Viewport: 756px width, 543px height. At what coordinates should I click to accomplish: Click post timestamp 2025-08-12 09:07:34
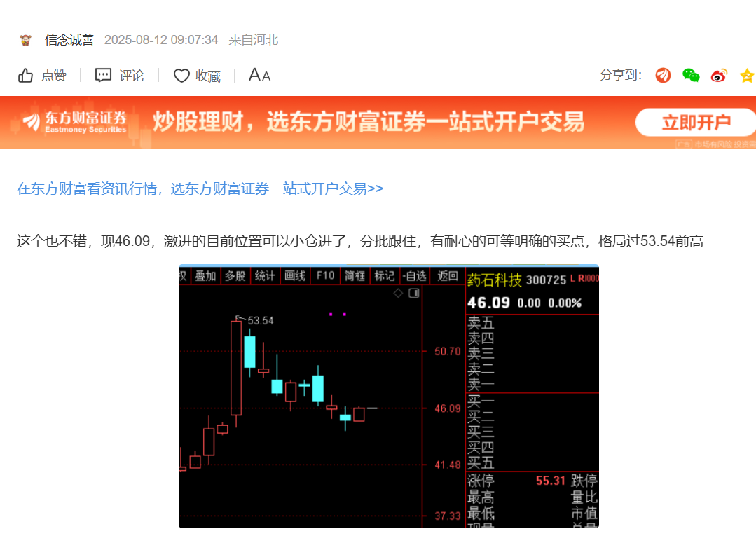click(161, 40)
